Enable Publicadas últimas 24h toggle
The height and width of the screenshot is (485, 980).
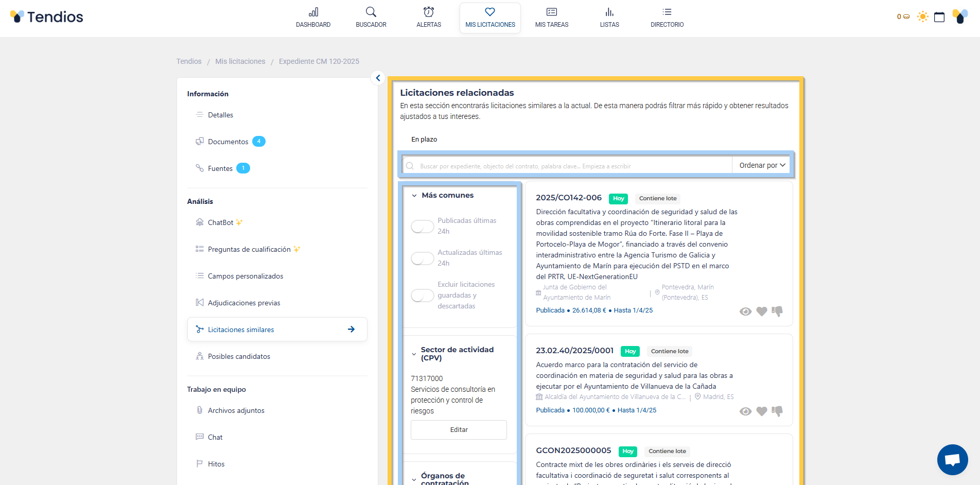(422, 227)
